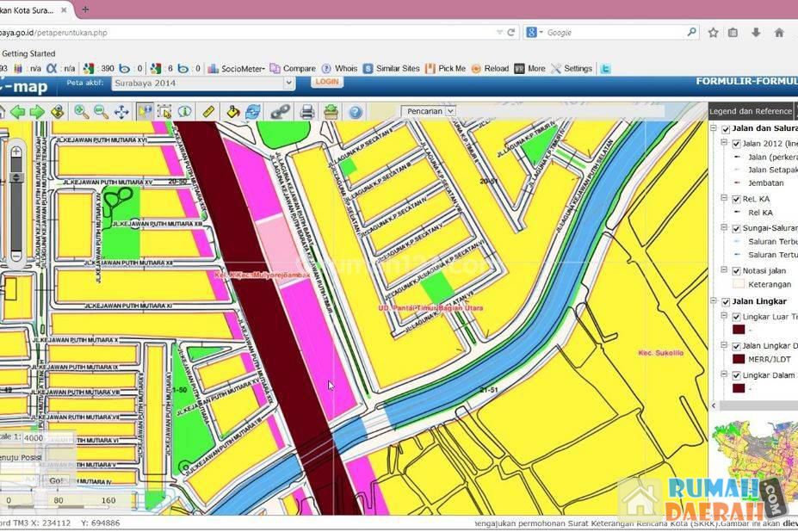Click the chain link permalink icon
Screen dimensions: 798x532
(x=280, y=112)
